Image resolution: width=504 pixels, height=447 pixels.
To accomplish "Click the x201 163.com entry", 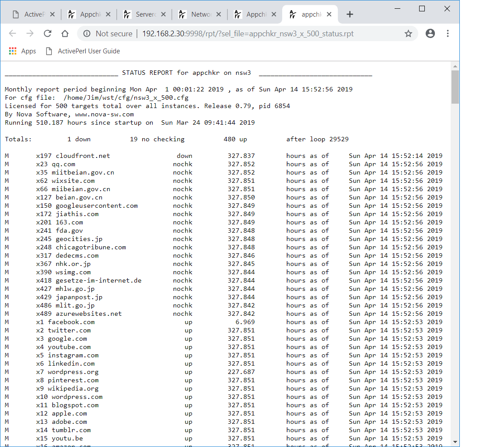I will 59,222.
